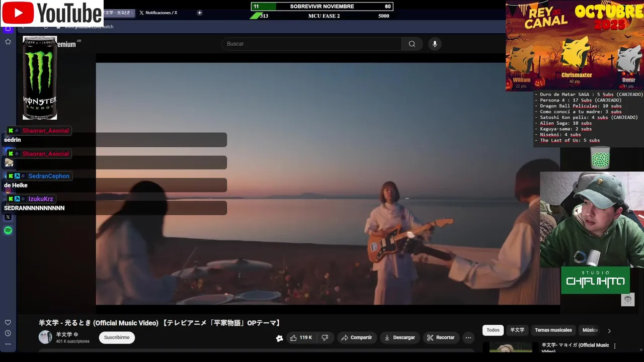This screenshot has height=362, width=644.
Task: Select the 羊文学 filter chip
Action: tap(517, 330)
